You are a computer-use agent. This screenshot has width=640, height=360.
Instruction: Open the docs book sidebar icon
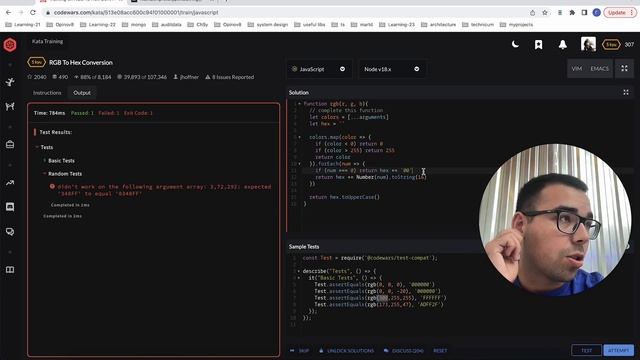pos(10,270)
